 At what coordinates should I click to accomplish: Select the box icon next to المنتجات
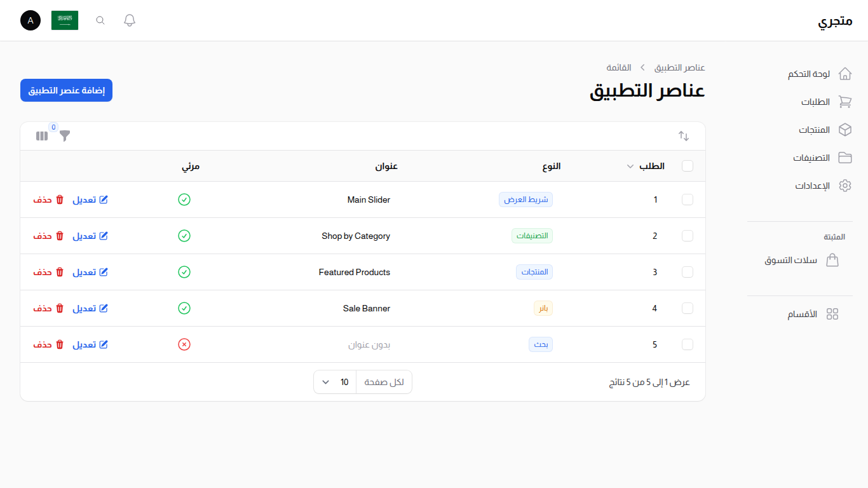point(845,130)
